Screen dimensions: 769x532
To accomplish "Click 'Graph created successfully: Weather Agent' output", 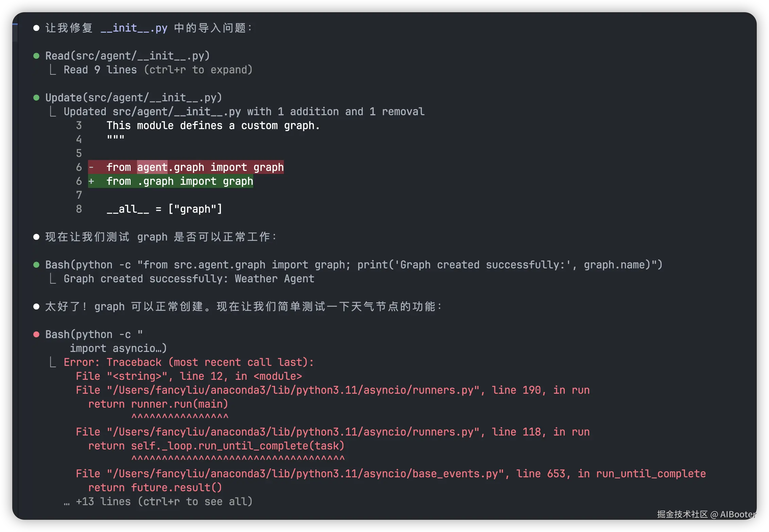I will [x=189, y=279].
